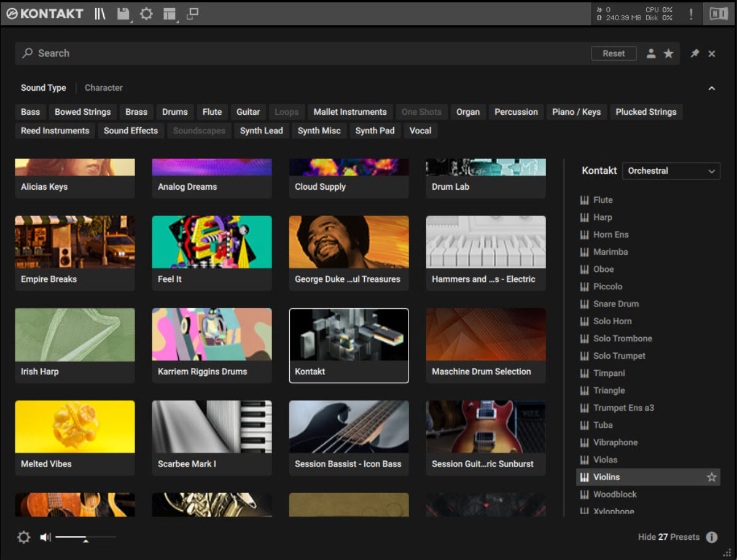Select Hammers and Electric library tile
Viewport: 737px width, 560px height.
pyautogui.click(x=486, y=253)
